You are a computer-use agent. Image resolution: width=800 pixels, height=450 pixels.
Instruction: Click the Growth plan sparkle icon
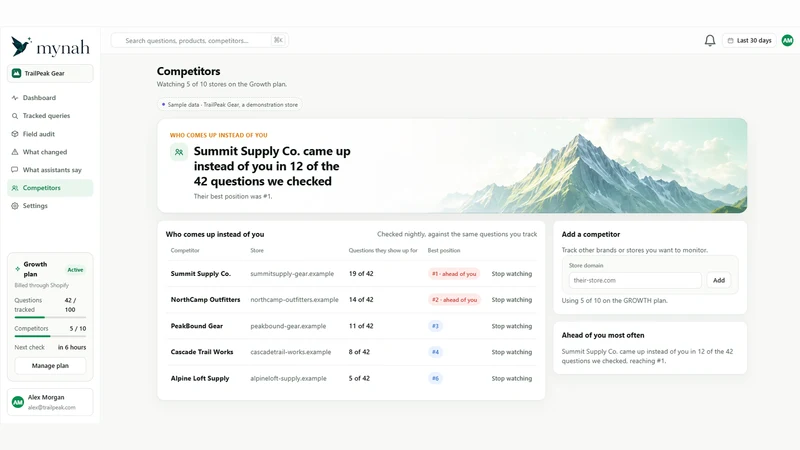tap(17, 269)
